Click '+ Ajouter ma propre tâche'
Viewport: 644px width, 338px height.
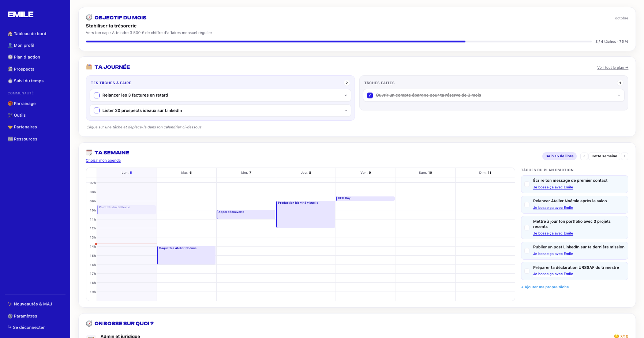[x=545, y=287]
